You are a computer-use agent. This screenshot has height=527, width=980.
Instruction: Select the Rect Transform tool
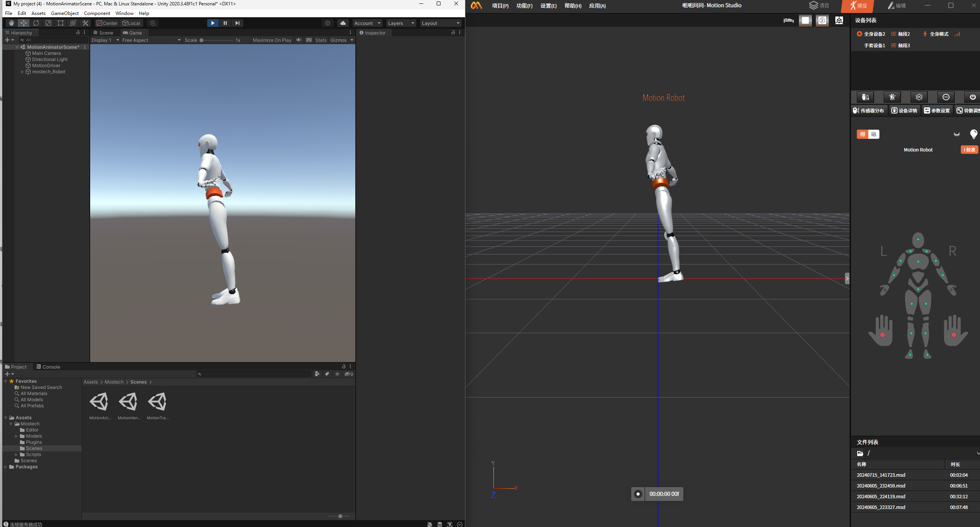coord(61,23)
